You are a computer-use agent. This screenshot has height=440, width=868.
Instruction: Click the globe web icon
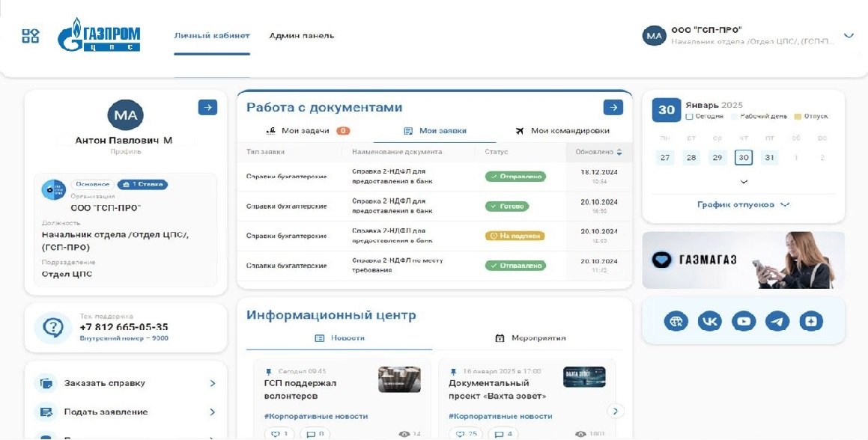676,320
